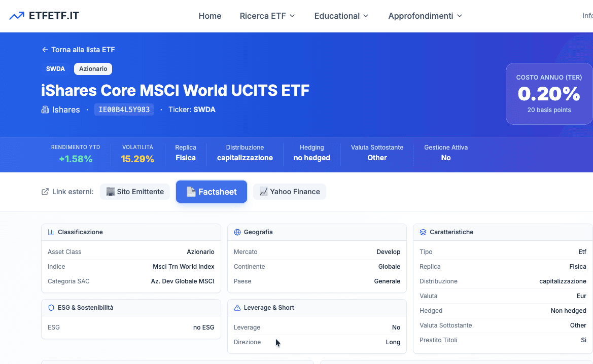
Task: Click the back arrow beside Torna alla lista
Action: pyautogui.click(x=45, y=49)
